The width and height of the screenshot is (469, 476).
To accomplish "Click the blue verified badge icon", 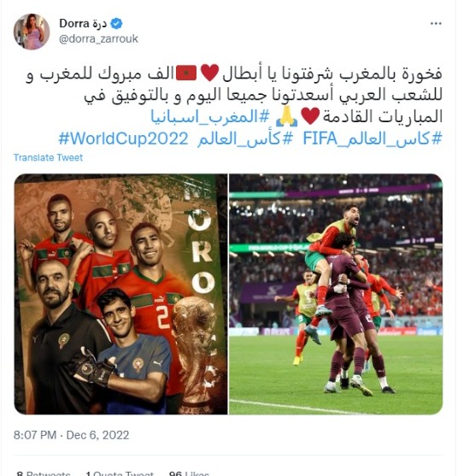I will tap(116, 23).
